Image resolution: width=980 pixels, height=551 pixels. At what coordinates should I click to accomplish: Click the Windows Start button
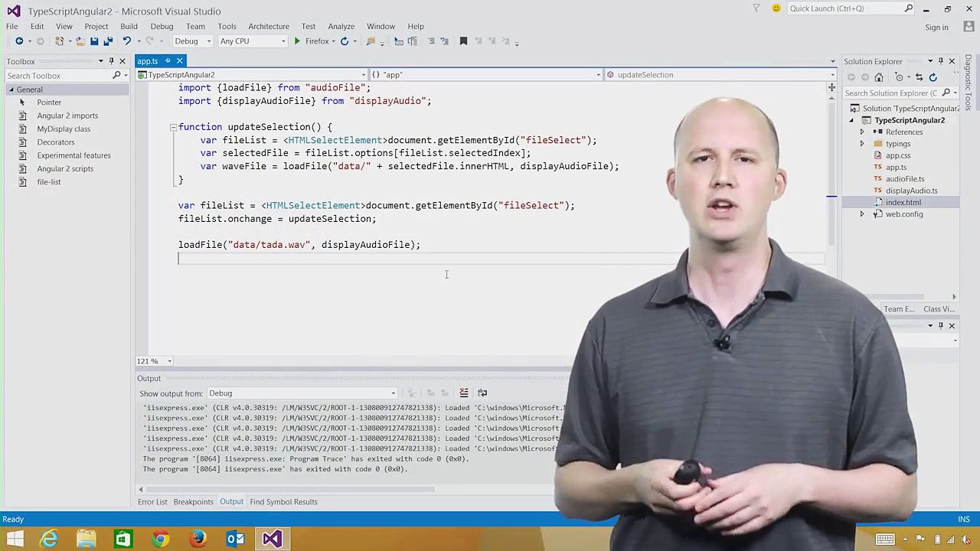point(15,540)
